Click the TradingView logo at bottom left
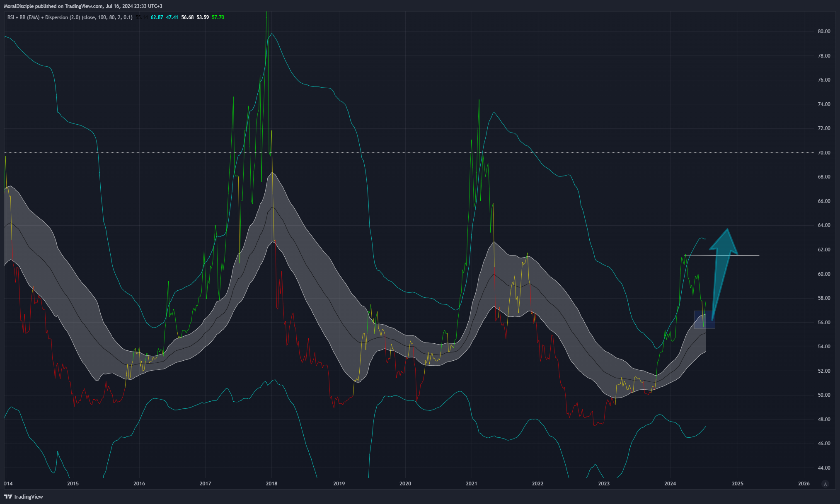The width and height of the screenshot is (840, 504). pos(24,497)
